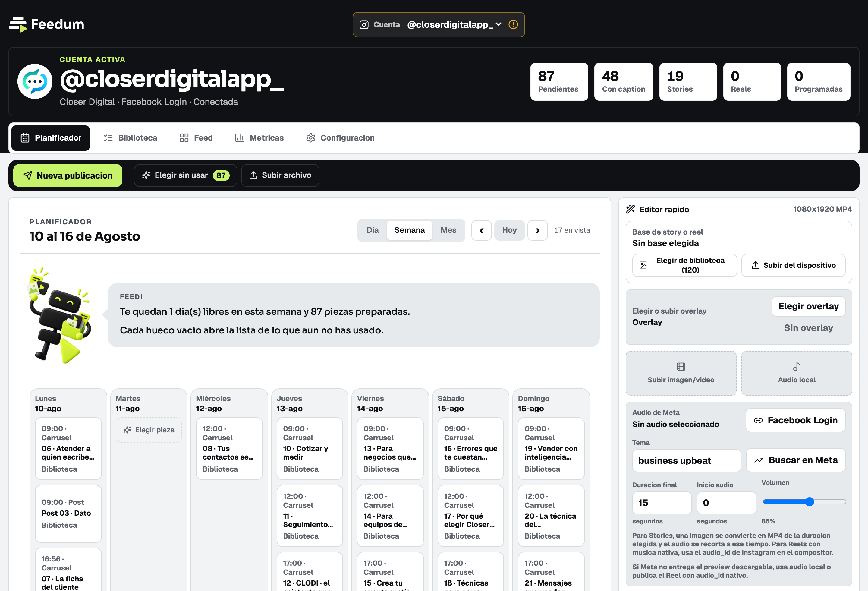The height and width of the screenshot is (591, 868).
Task: Click the 87 Pendientes stat card
Action: coord(559,82)
